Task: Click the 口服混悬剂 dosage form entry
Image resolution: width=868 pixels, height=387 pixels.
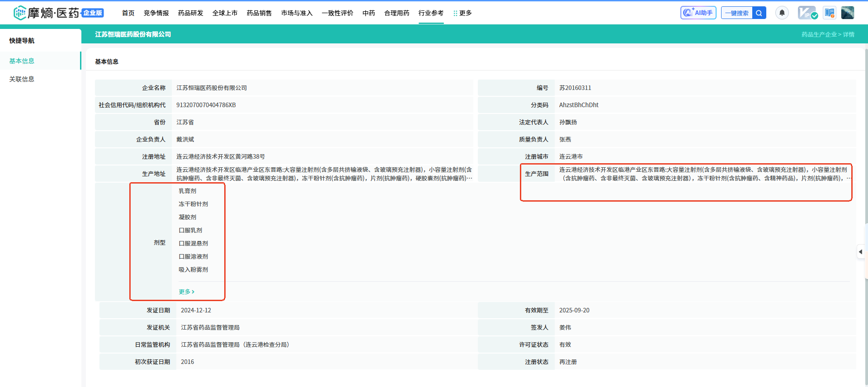Action: (193, 243)
